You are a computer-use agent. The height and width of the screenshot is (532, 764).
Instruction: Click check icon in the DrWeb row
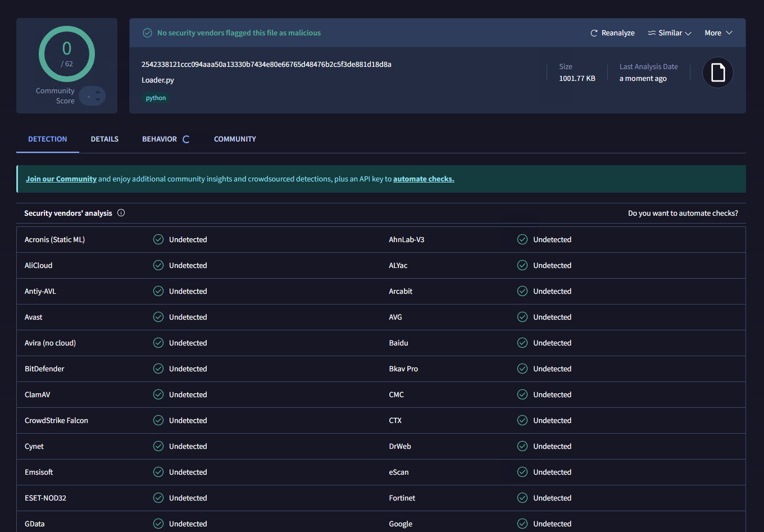point(522,446)
